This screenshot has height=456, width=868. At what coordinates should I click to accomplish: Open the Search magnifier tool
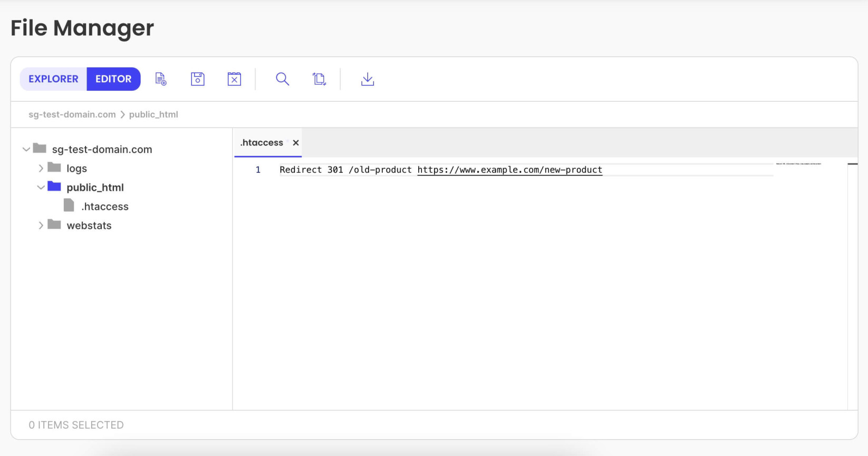[283, 79]
